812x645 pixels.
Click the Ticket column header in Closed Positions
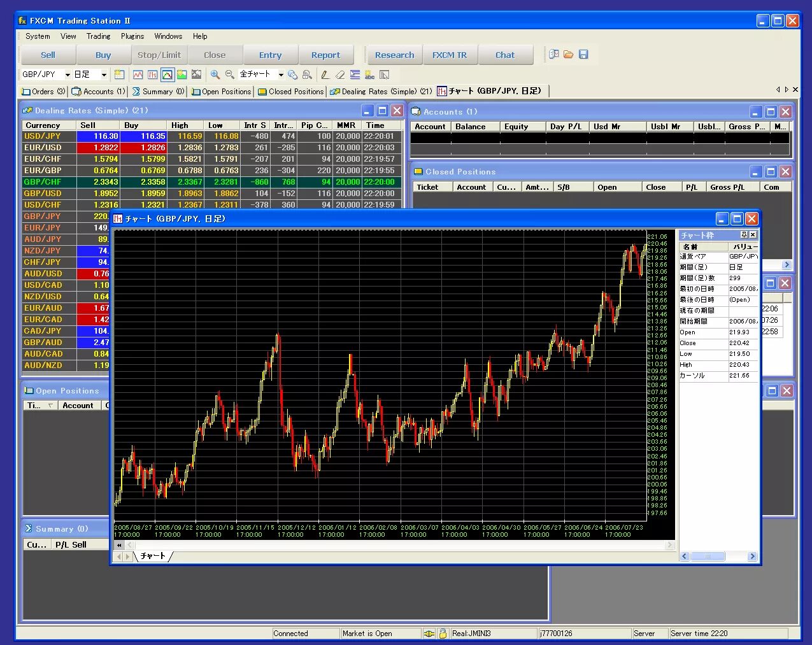coord(432,187)
